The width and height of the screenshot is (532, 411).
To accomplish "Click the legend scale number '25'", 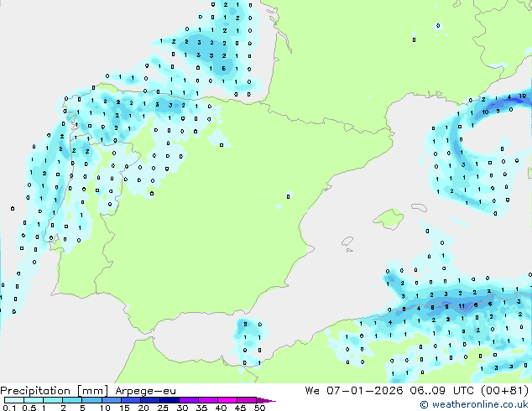I will [x=163, y=408].
